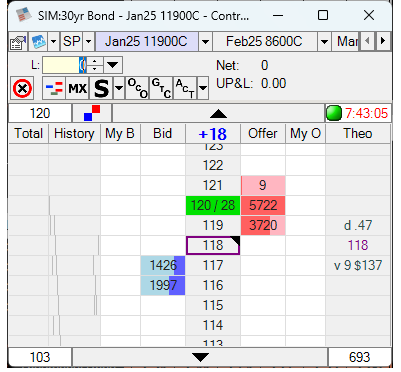Open the Jan25 11900C contract dropdown arrow
Image resolution: width=401 pixels, height=372 pixels.
[205, 42]
